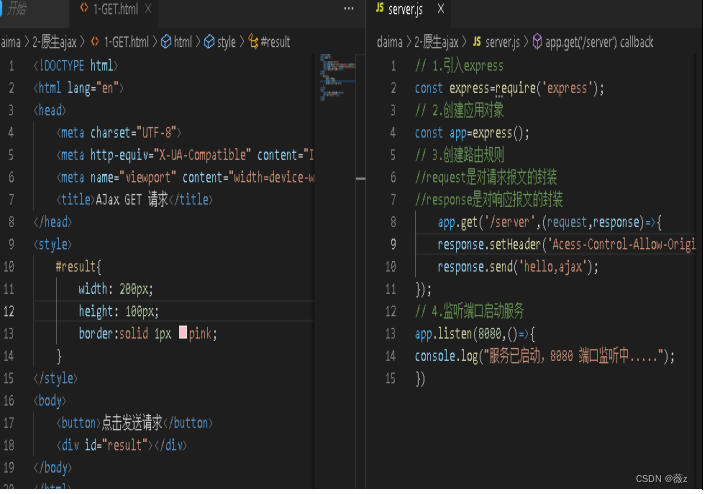This screenshot has height=494, width=704.
Task: Click line number 9 in server.js editor
Action: tap(393, 244)
